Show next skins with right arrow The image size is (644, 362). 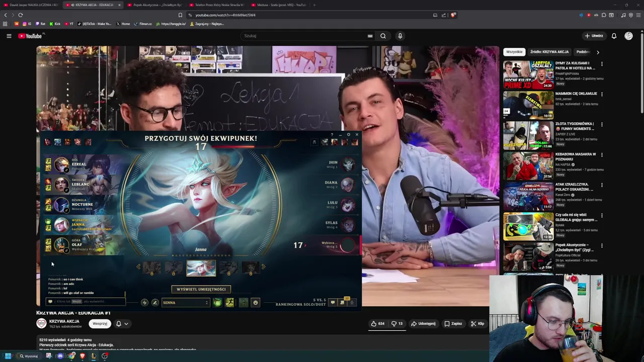click(x=263, y=267)
